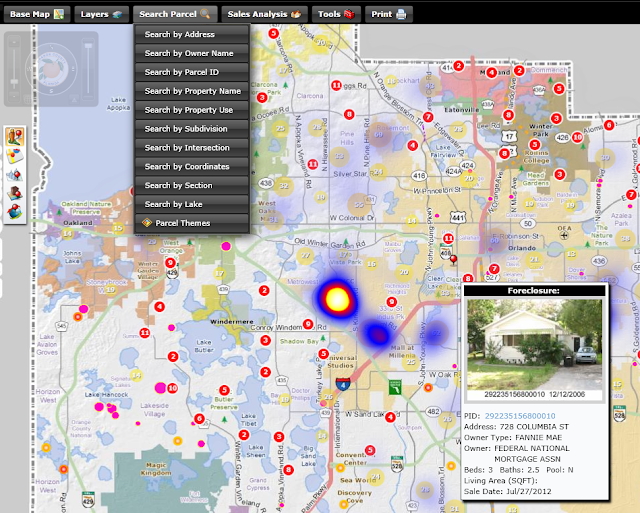This screenshot has width=640, height=513.
Task: Click the Interstate 4 shield icon
Action: [x=343, y=384]
